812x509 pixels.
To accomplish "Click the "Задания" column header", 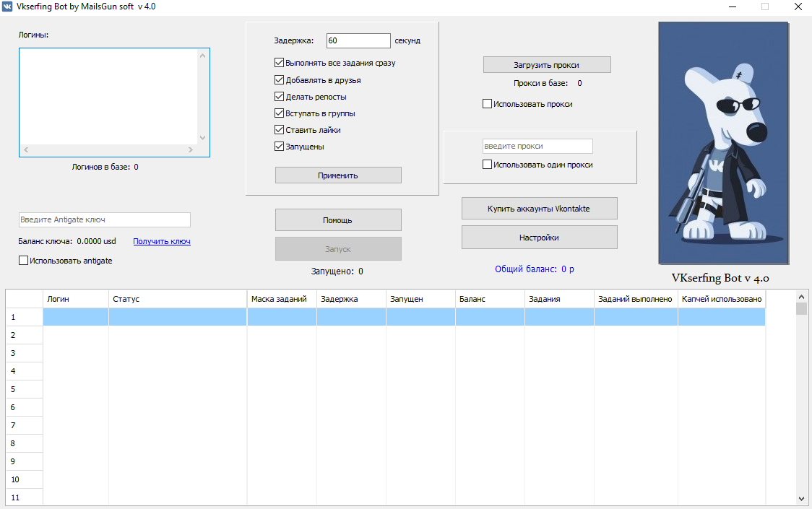I will click(x=559, y=299).
